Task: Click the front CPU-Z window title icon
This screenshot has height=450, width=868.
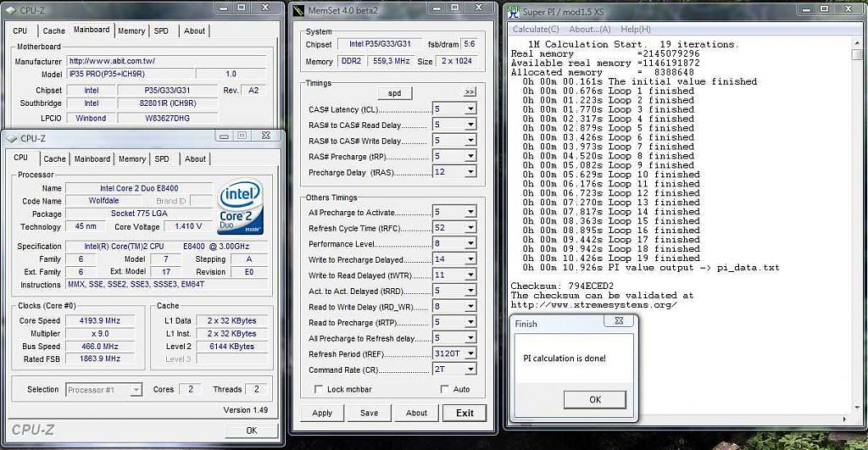Action: pyautogui.click(x=12, y=138)
